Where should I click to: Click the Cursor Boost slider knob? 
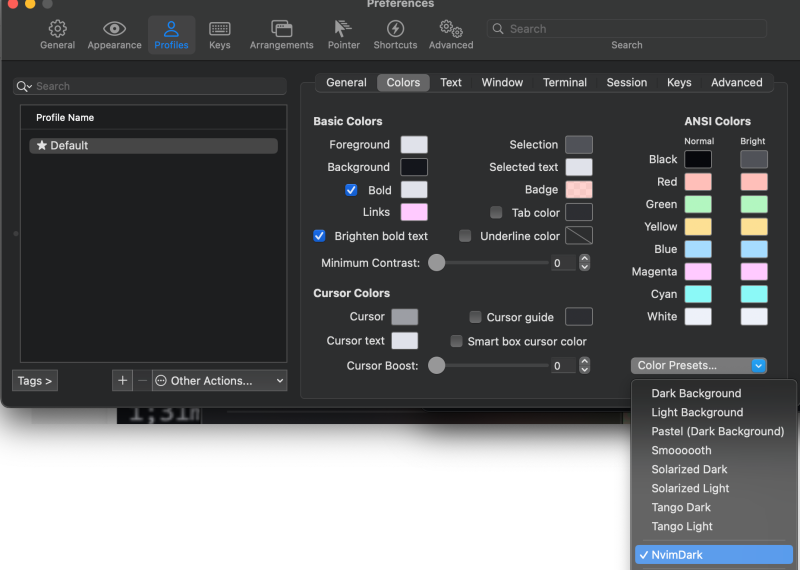[x=437, y=365]
